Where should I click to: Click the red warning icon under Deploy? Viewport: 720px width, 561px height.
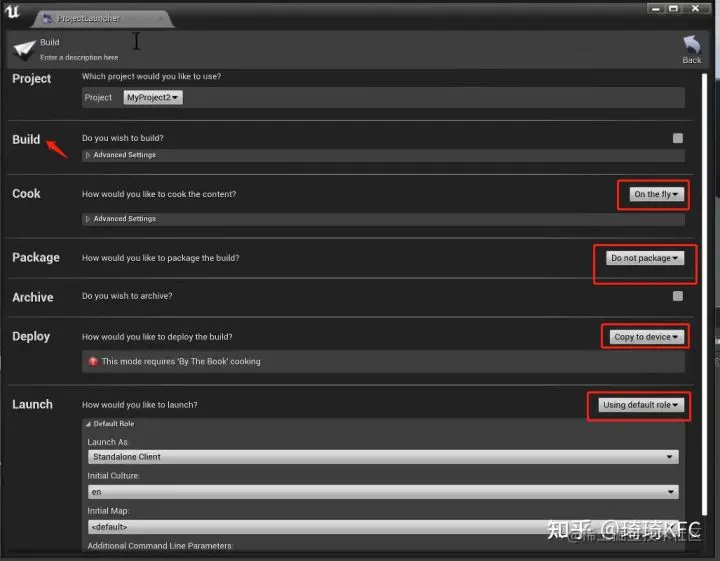click(93, 362)
